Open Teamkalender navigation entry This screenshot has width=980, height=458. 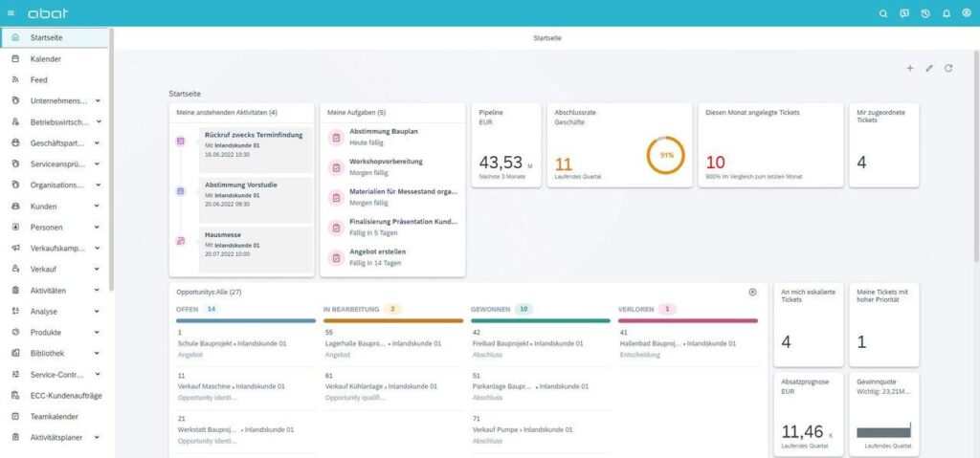coord(55,416)
